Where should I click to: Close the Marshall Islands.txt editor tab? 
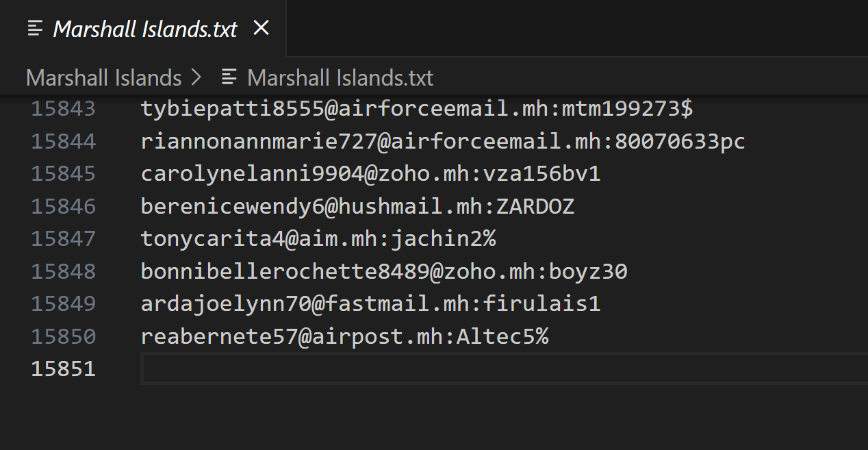[261, 28]
